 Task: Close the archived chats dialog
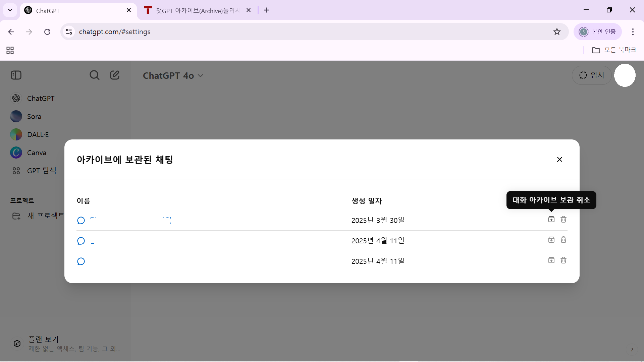tap(559, 160)
